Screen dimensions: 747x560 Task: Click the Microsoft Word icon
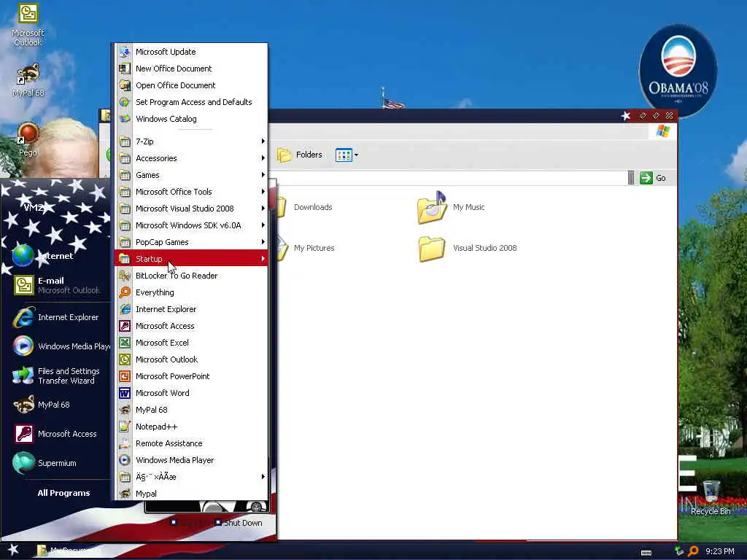pos(125,393)
